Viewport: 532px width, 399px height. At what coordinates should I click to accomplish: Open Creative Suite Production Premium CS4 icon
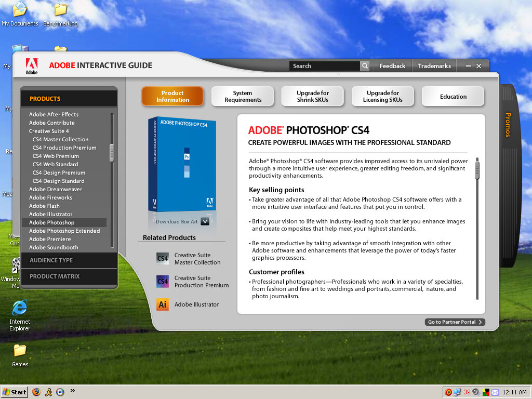[162, 281]
